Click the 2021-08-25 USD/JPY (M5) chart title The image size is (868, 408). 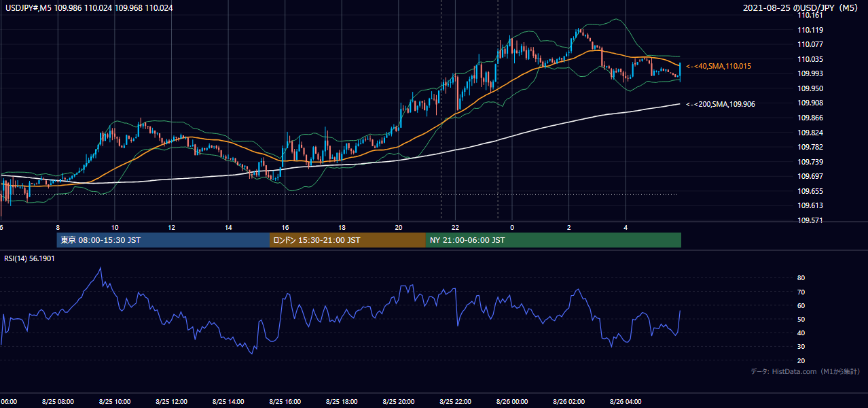801,8
